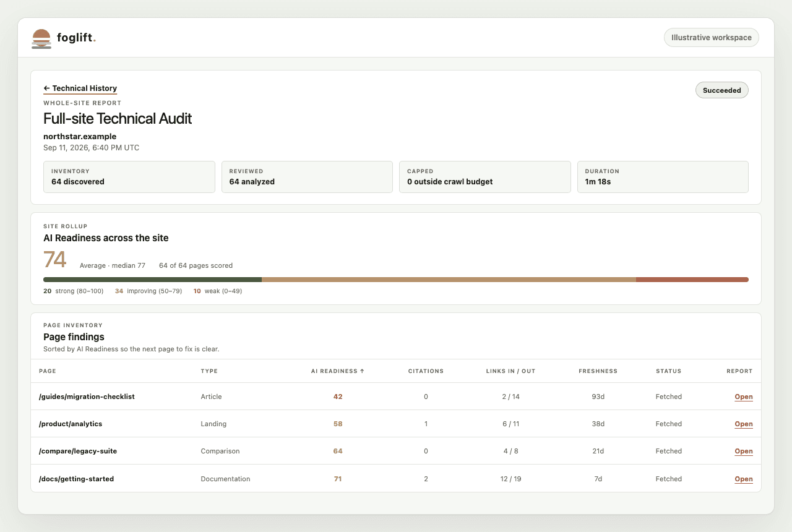The height and width of the screenshot is (532, 792).
Task: Click the 38d freshness value
Action: coord(598,424)
